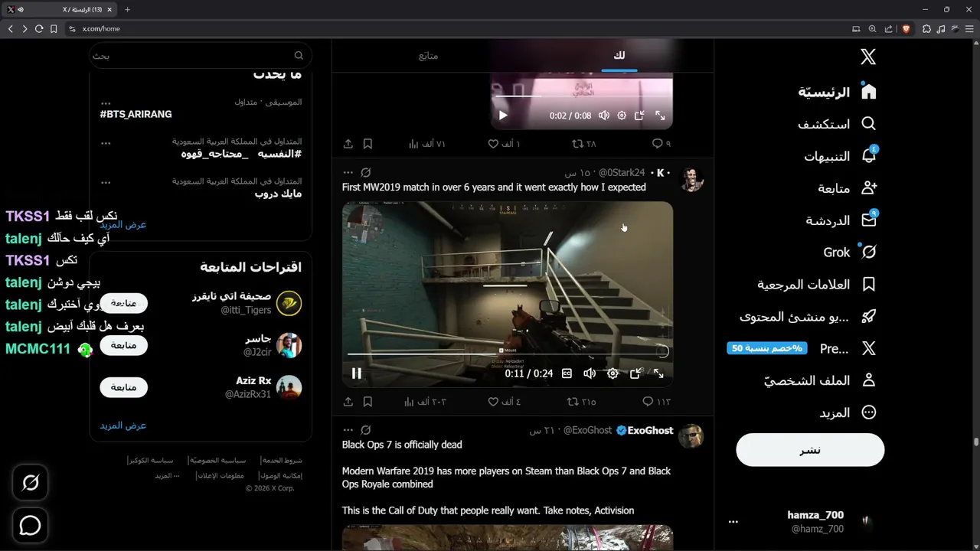Expand the المزيد menu in sidebar
The height and width of the screenshot is (551, 980).
pos(848,412)
